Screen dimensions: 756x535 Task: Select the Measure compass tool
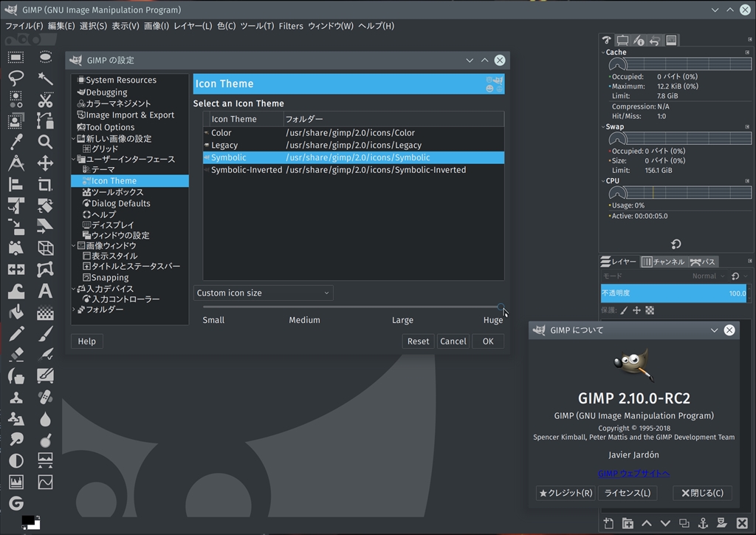[16, 163]
